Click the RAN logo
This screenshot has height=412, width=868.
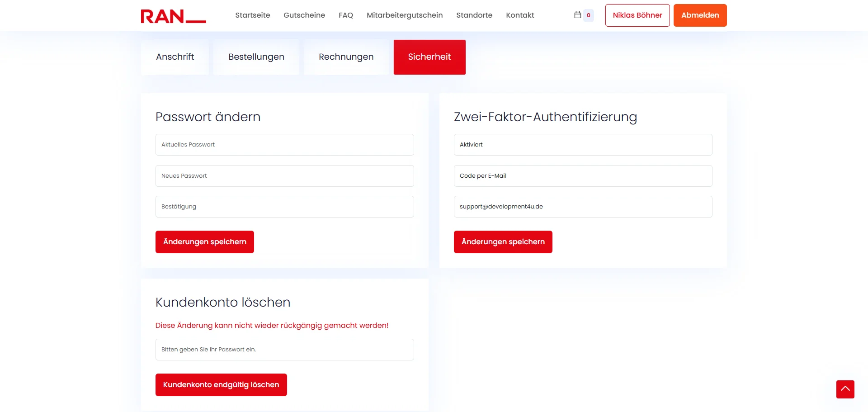[x=173, y=16]
